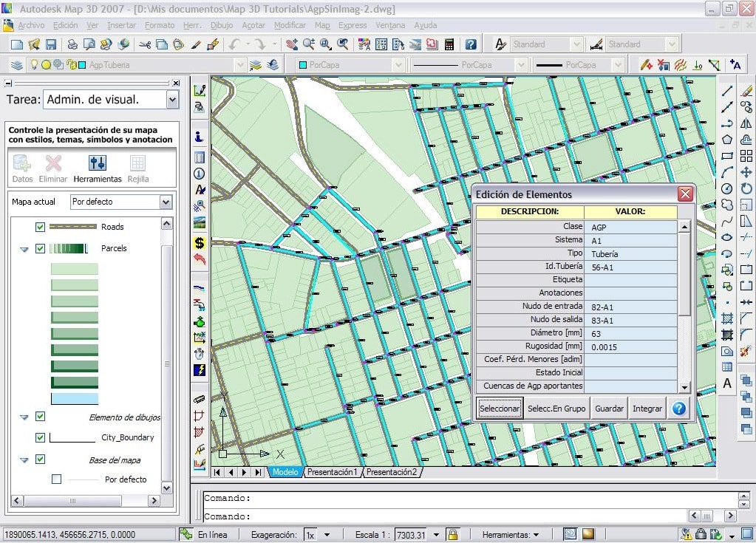
Task: Collapse the Parcels layer tree arrow
Action: (x=24, y=249)
